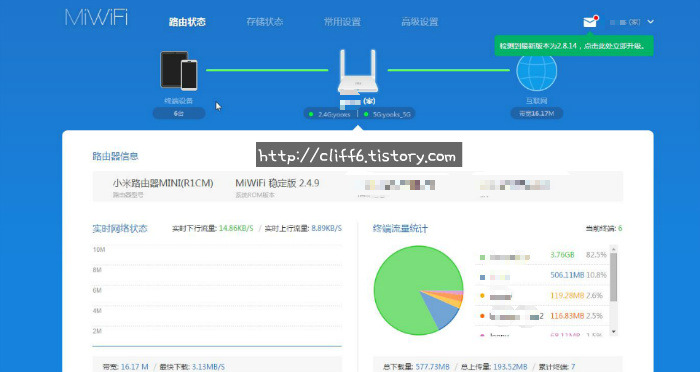
Task: Click the 路由器信息 section heading
Action: point(115,156)
